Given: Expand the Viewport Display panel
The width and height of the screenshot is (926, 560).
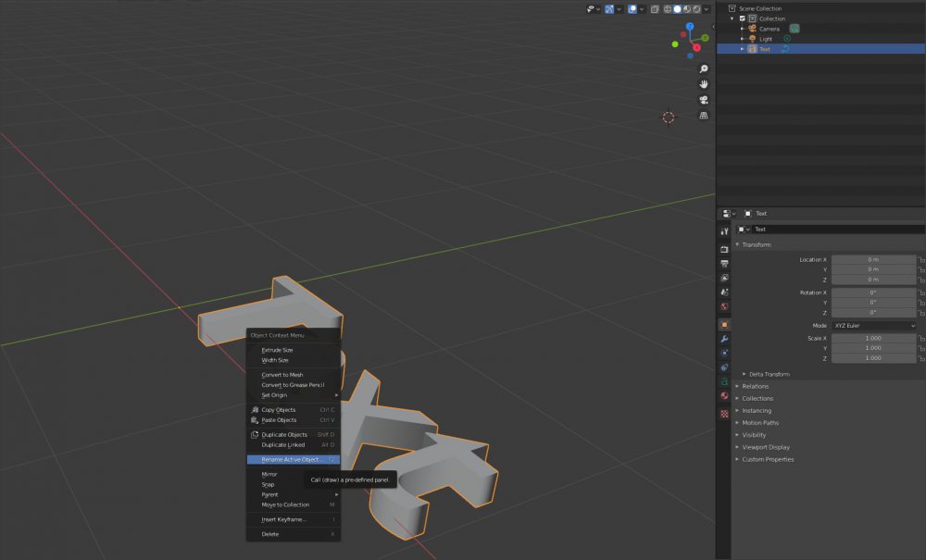Looking at the screenshot, I should [x=768, y=447].
